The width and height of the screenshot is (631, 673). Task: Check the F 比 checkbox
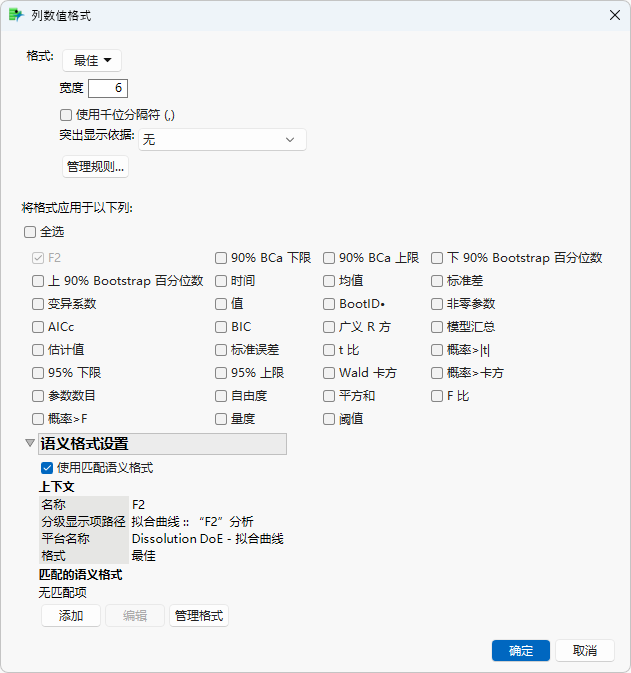[x=437, y=396]
